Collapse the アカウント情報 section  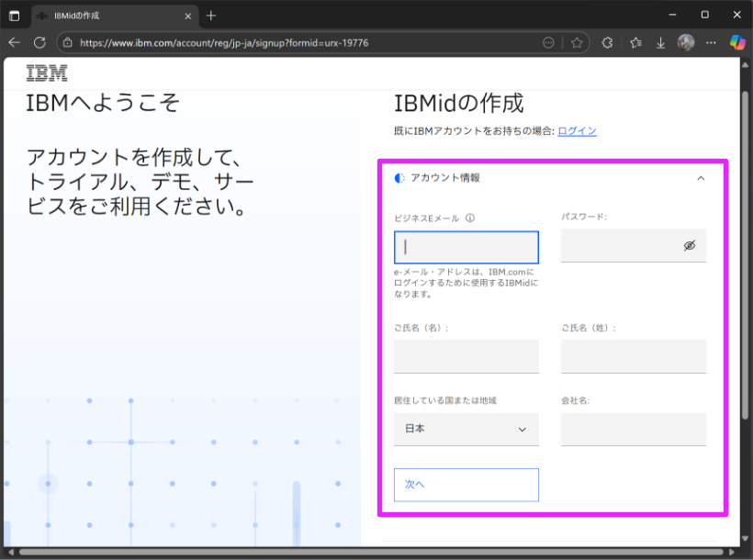pos(701,178)
